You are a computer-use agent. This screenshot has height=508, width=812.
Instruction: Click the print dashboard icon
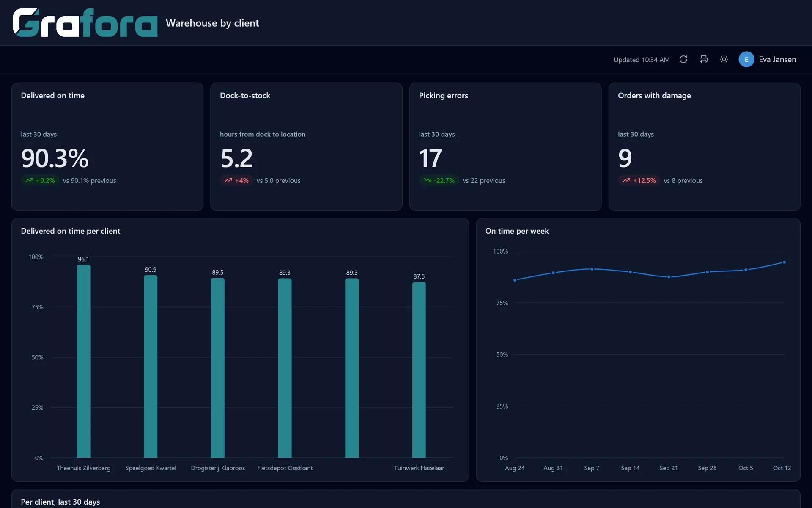(704, 59)
